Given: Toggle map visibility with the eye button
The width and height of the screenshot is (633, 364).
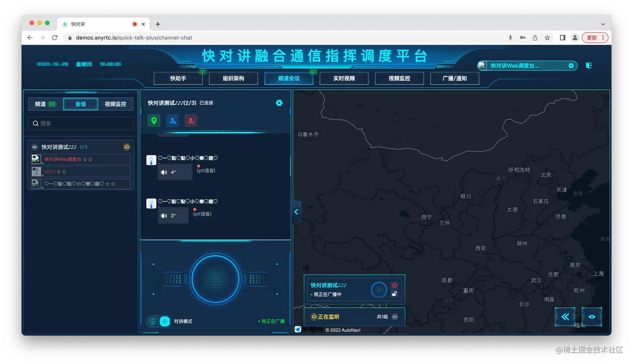Looking at the screenshot, I should pyautogui.click(x=592, y=317).
